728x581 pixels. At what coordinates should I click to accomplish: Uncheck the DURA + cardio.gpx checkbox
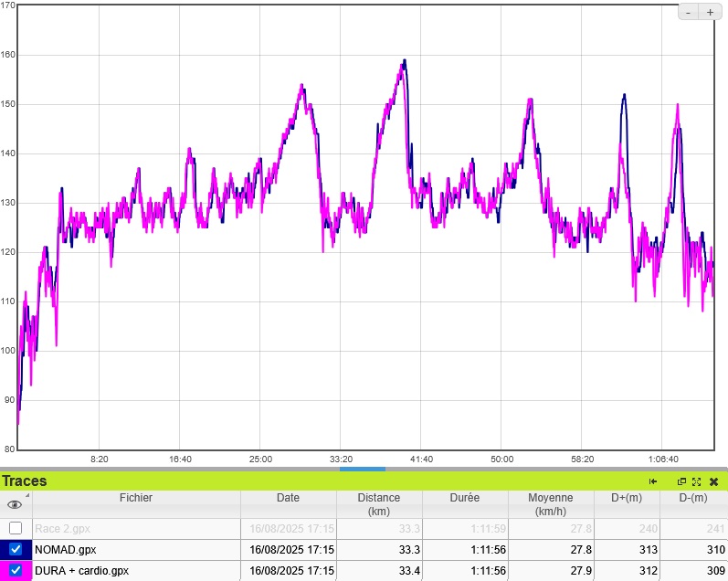[16, 571]
